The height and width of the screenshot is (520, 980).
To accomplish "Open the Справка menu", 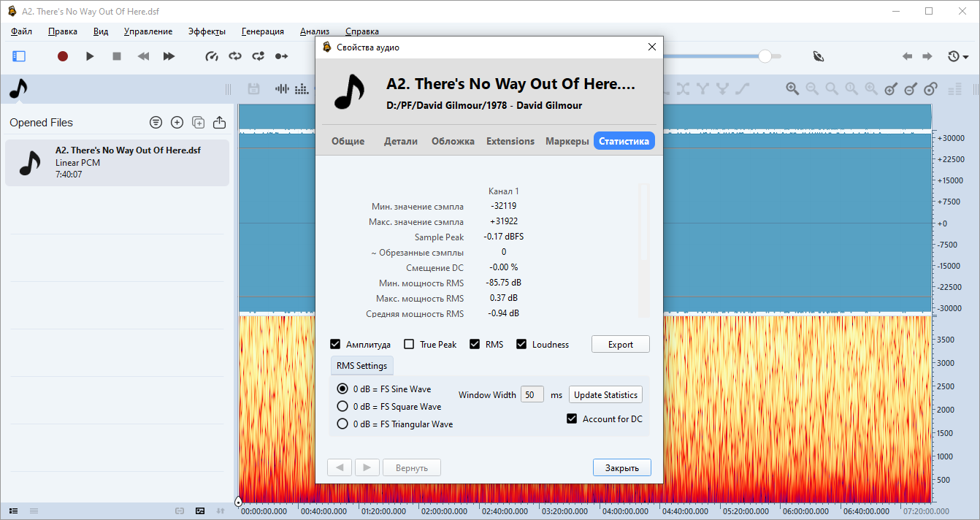I will tap(361, 31).
